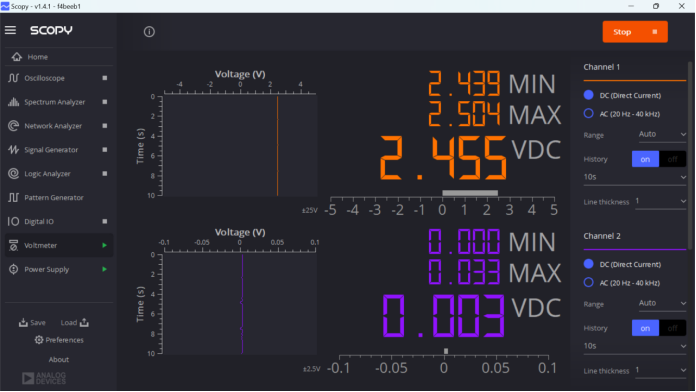Click the Preferences gear icon
Image resolution: width=696 pixels, height=392 pixels.
39,340
